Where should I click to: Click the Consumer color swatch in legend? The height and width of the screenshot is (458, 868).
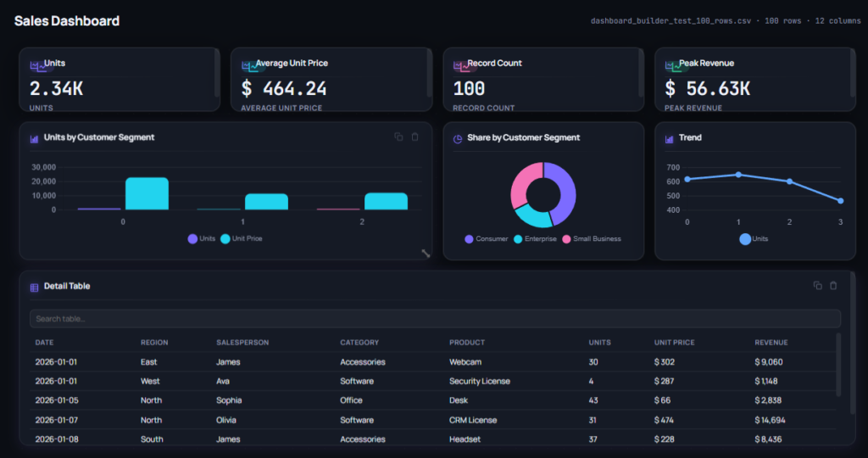469,239
